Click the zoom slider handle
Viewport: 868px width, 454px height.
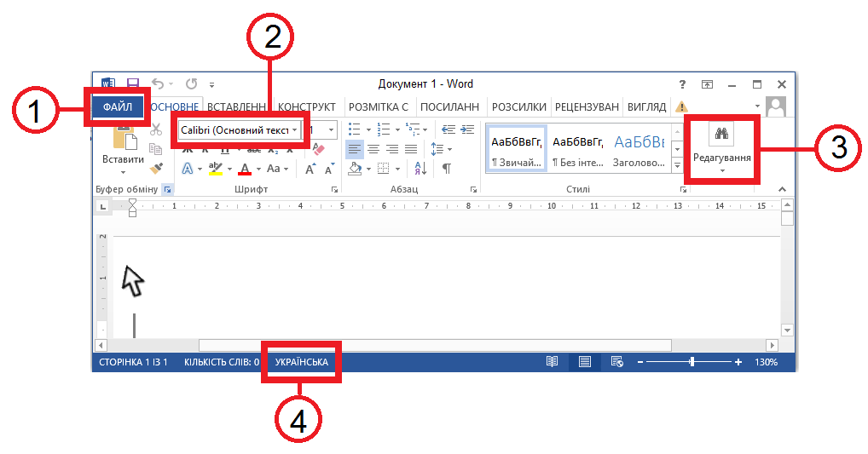pyautogui.click(x=692, y=362)
